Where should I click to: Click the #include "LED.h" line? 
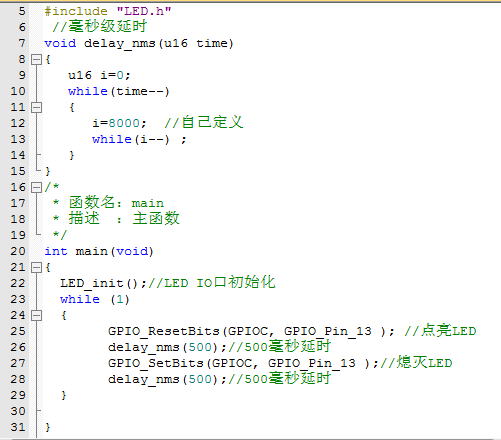click(108, 11)
